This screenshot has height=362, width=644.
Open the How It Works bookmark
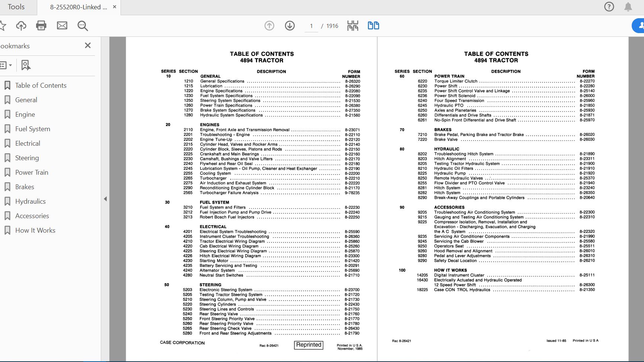(x=35, y=230)
